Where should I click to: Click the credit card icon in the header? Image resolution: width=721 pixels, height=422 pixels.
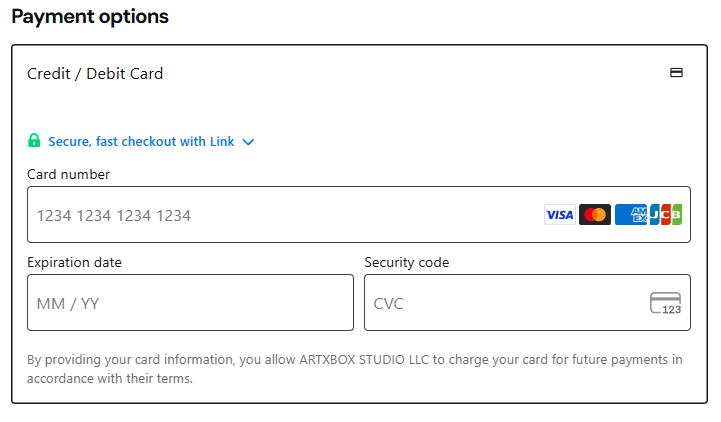(676, 73)
